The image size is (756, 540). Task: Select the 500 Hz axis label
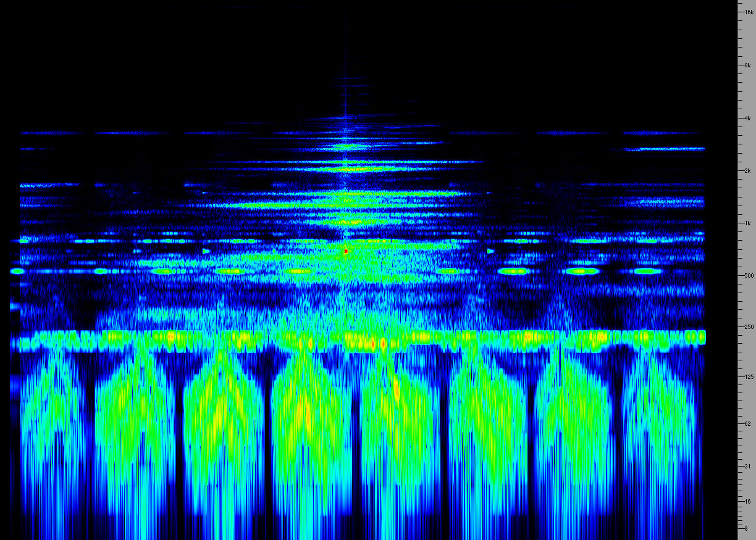point(748,275)
